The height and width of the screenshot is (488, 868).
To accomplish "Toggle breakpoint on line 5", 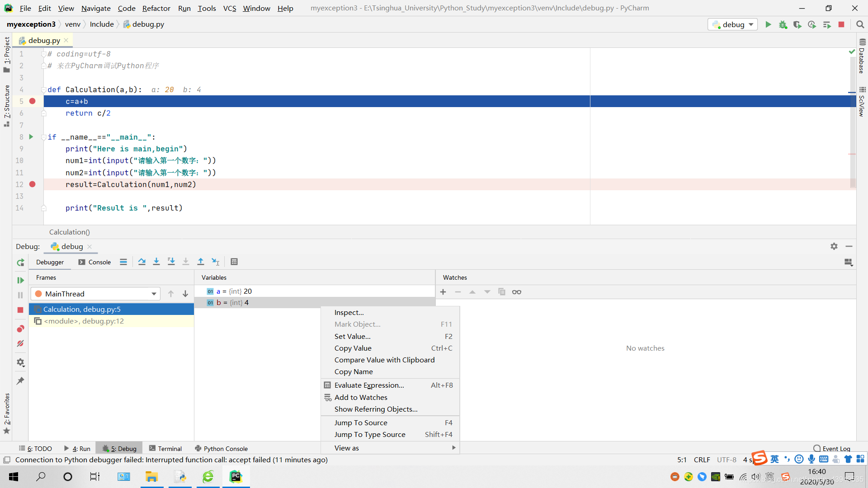I will (x=33, y=101).
